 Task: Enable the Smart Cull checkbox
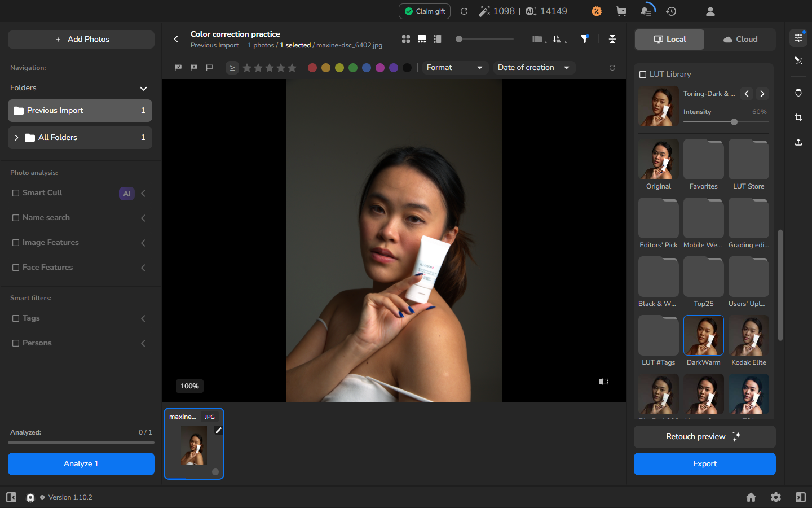coord(16,193)
